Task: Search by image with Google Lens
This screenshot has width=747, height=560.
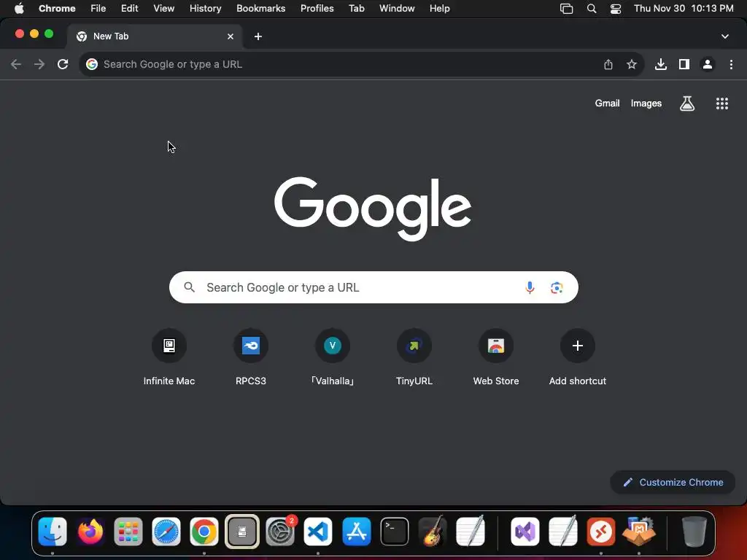Action: click(x=557, y=287)
